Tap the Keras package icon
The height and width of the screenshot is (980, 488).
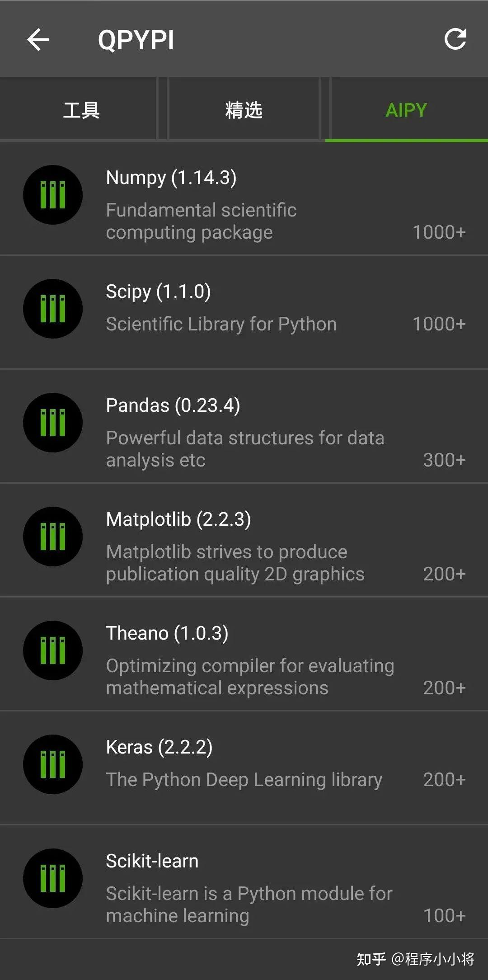tap(53, 764)
